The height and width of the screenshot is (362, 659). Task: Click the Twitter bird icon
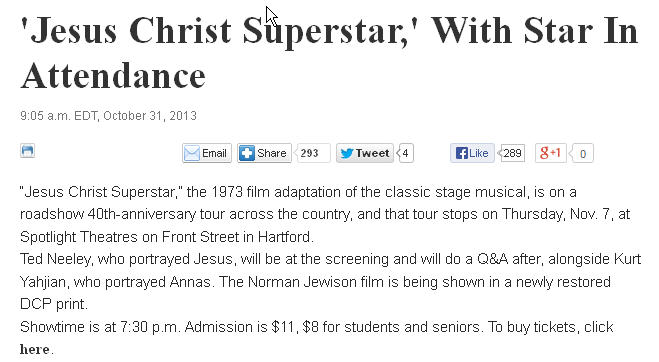[346, 153]
